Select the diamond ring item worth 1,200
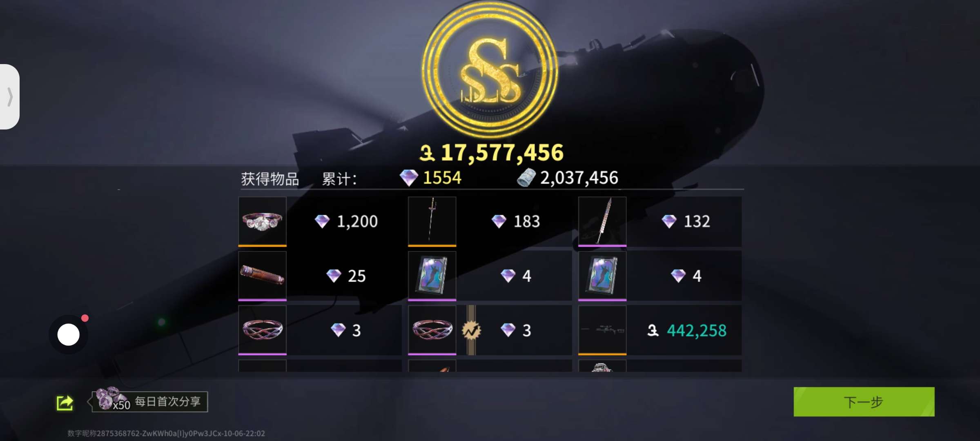The height and width of the screenshot is (441, 980). pyautogui.click(x=263, y=221)
